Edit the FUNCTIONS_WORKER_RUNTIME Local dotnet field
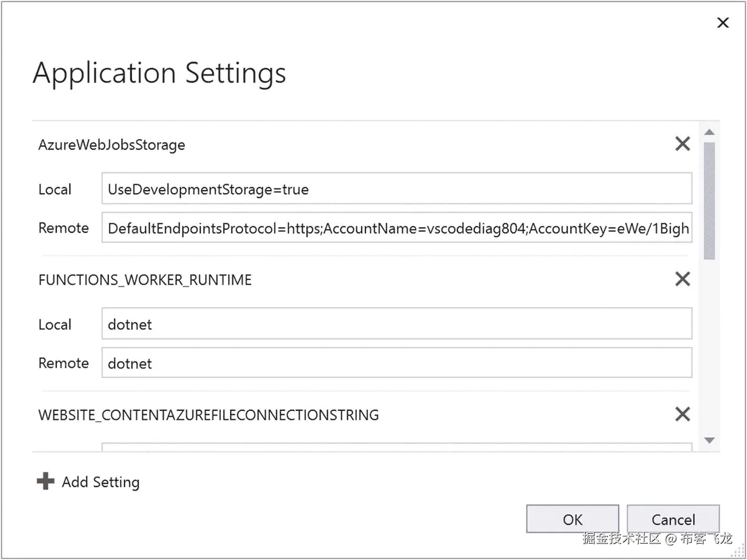Viewport: 747px width, 560px height. [x=396, y=324]
